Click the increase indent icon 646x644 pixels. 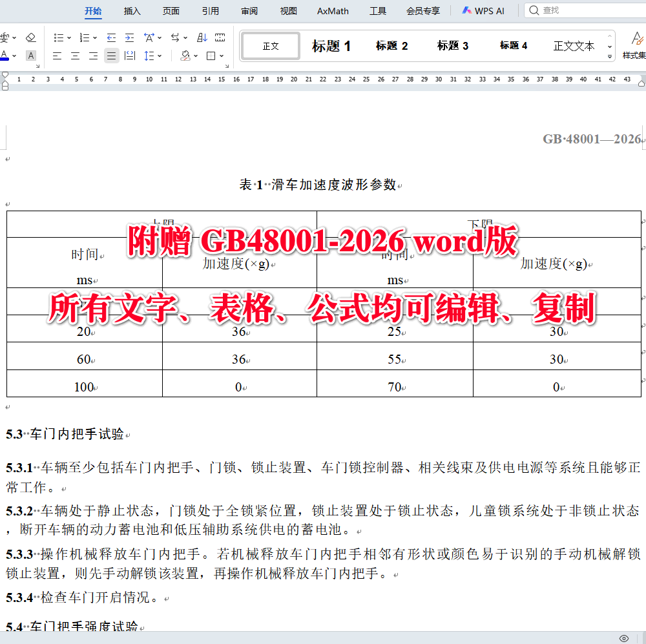[129, 37]
